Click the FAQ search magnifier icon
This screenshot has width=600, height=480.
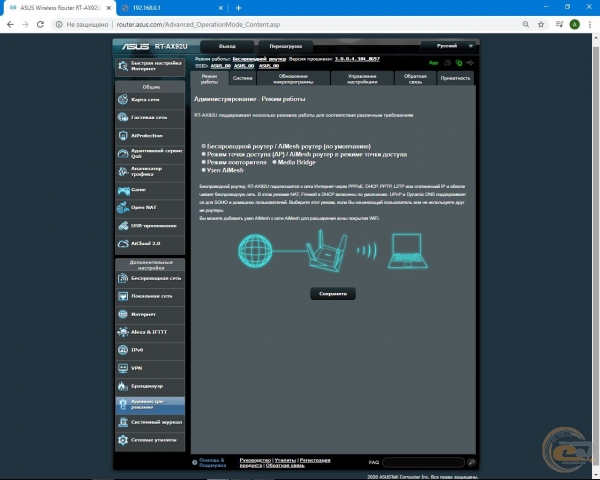(471, 462)
